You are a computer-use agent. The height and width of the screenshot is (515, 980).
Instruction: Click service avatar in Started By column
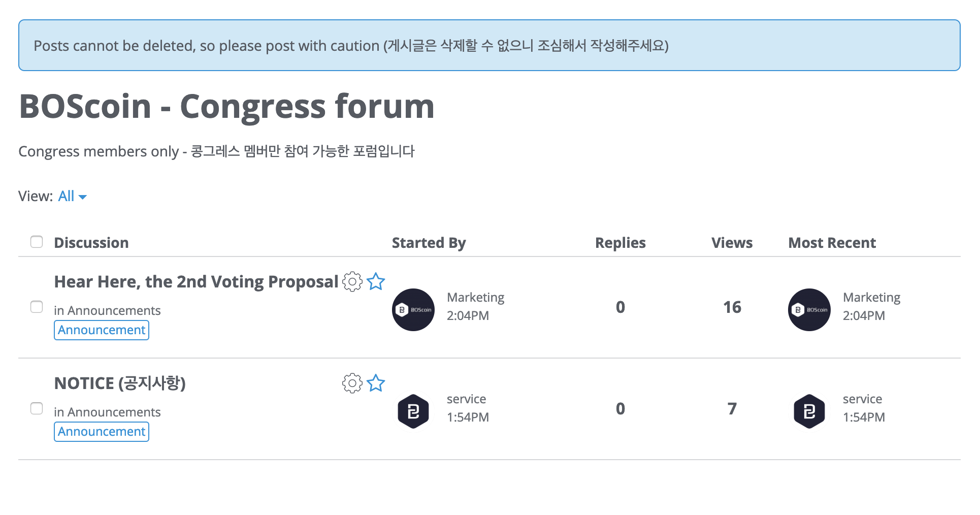coord(413,411)
